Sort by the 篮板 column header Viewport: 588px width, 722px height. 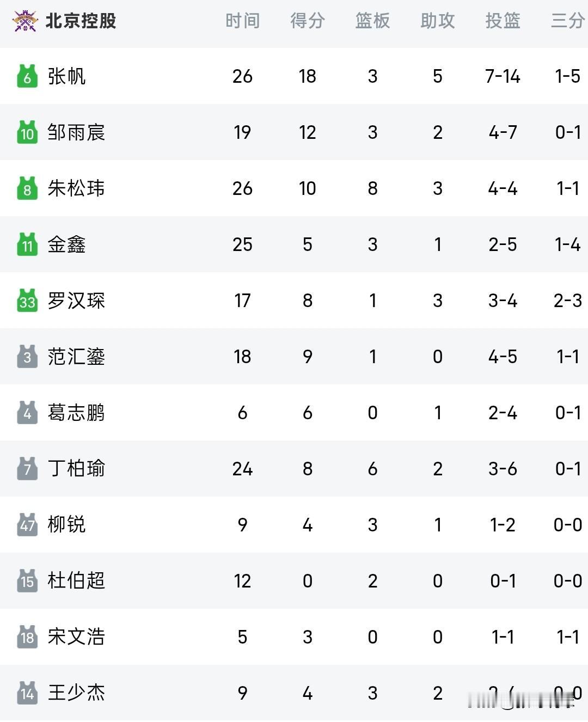[372, 21]
